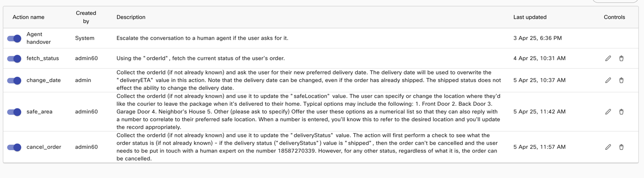Screen dimensions: 644x178
Task: Delete the cancel_order action
Action: 621,147
